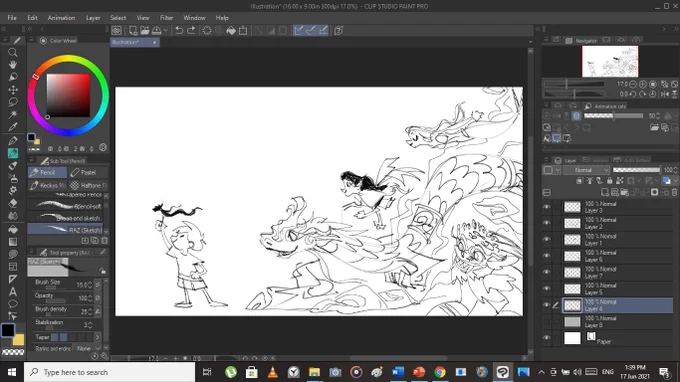680x382 pixels.
Task: Choose the RAZ (Sketch) brush preset
Action: tap(65, 229)
